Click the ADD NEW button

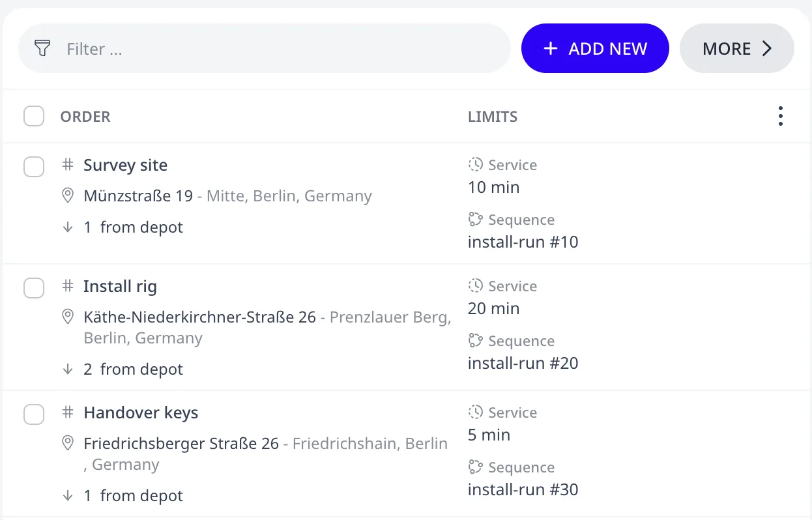click(595, 48)
